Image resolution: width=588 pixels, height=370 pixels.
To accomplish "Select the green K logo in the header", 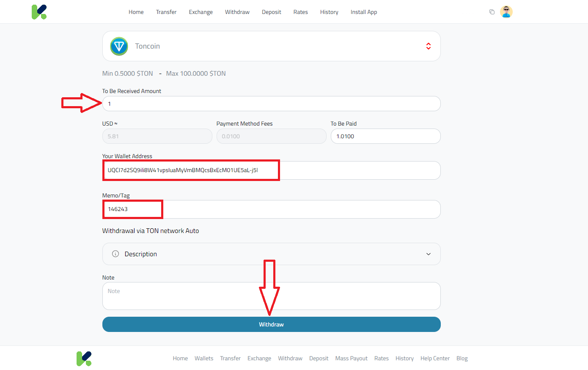I will point(39,11).
